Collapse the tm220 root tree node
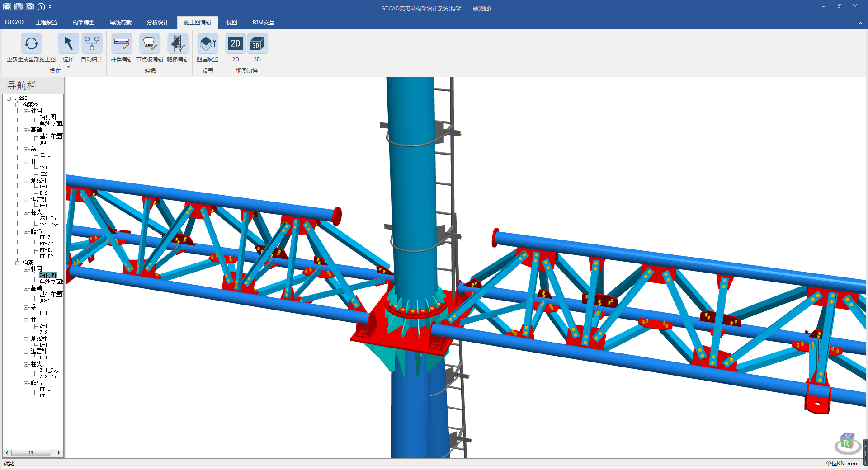868x470 pixels. coord(9,99)
